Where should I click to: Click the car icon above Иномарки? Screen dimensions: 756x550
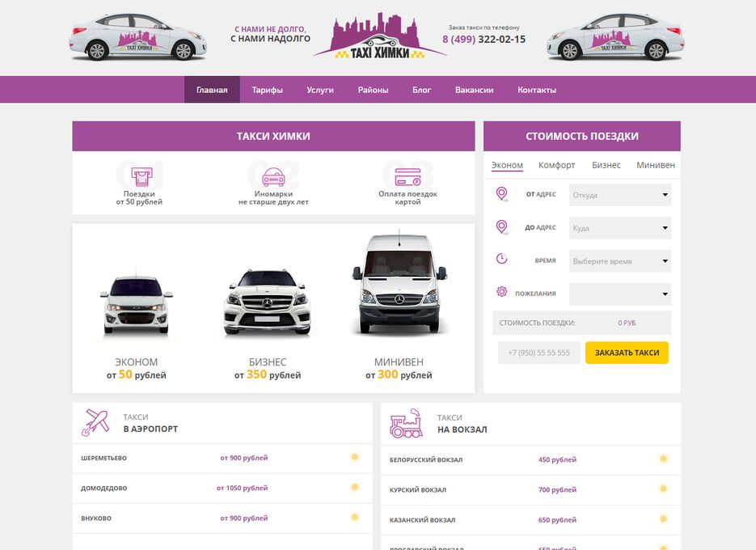click(x=273, y=177)
